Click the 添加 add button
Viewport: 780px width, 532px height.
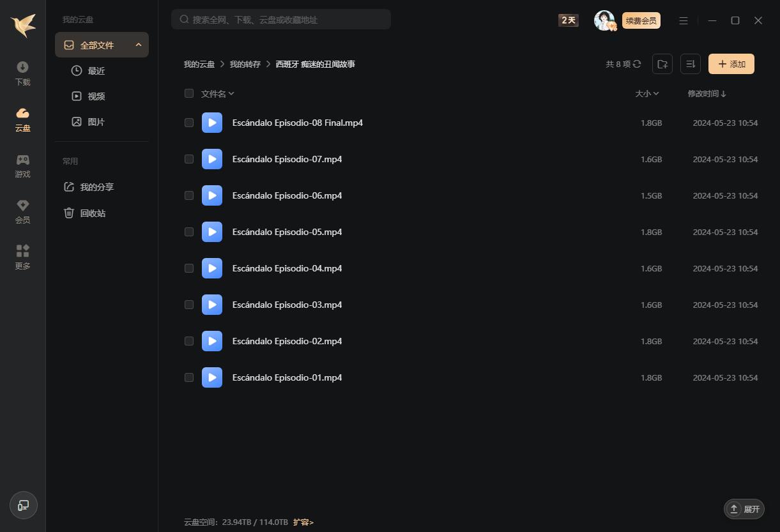coord(731,64)
